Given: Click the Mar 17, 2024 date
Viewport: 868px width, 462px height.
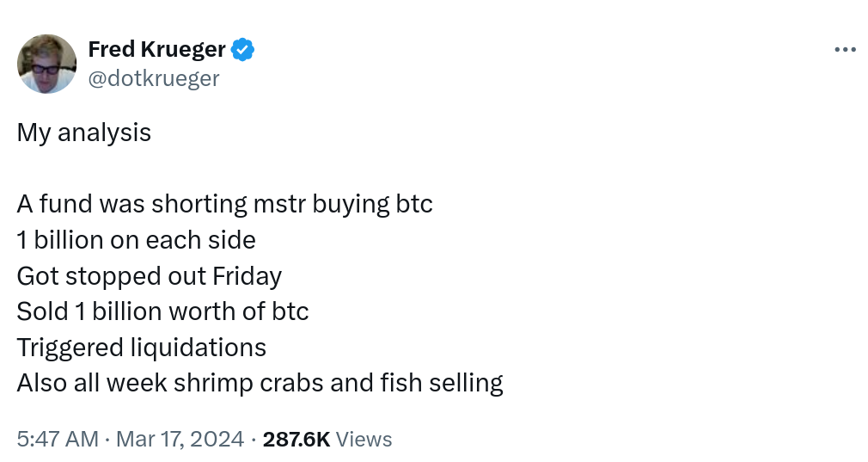Looking at the screenshot, I should [x=180, y=439].
